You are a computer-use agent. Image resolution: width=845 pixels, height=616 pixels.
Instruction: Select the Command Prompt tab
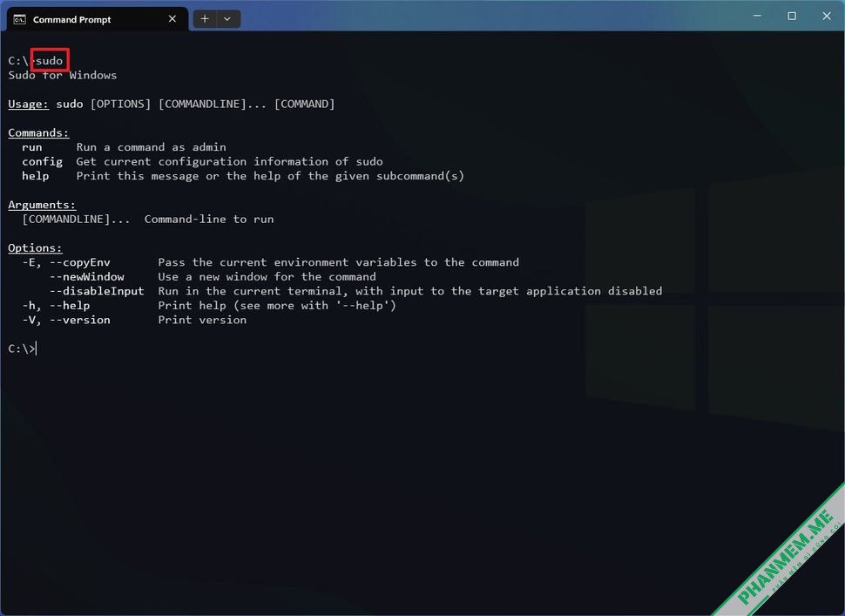(x=98, y=19)
